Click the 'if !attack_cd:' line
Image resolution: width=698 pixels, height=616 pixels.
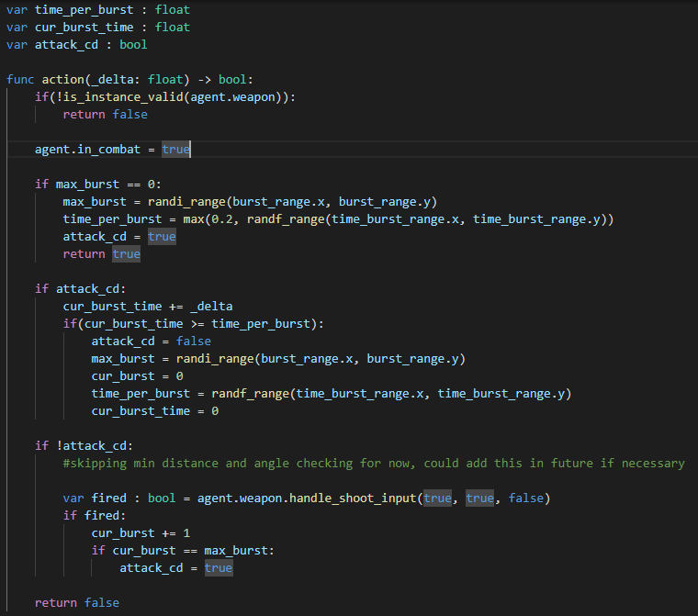[84, 445]
